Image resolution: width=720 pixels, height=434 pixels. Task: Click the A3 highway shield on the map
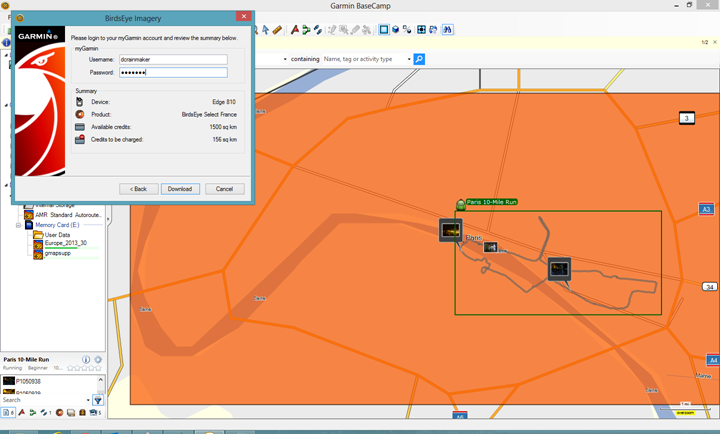[706, 209]
